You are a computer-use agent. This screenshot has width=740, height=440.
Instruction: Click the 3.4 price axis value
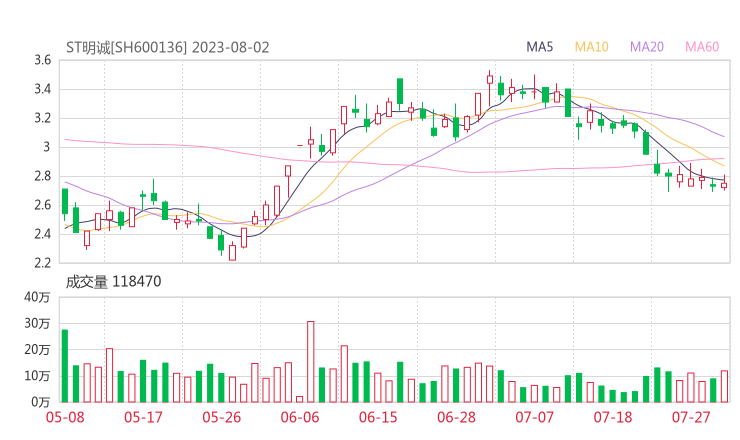[x=42, y=89]
